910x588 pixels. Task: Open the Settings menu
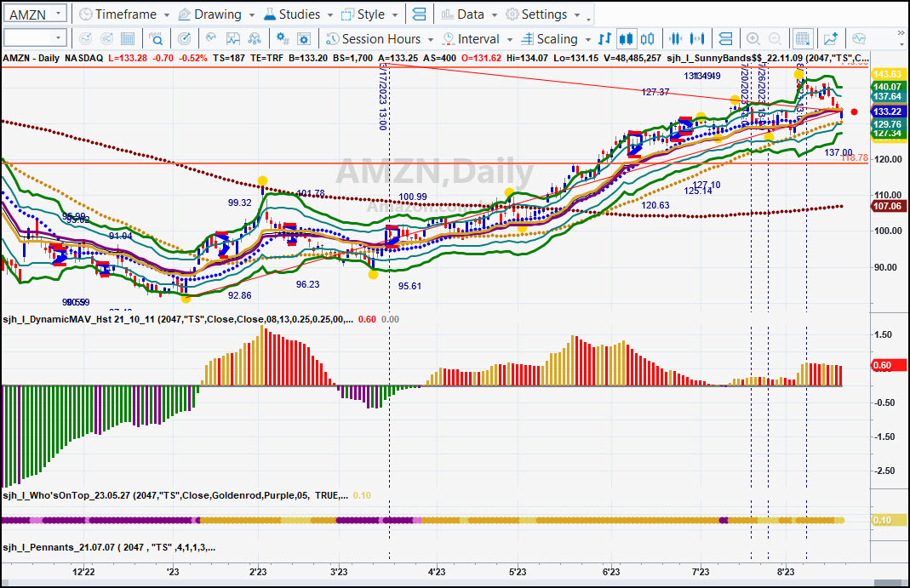click(536, 14)
